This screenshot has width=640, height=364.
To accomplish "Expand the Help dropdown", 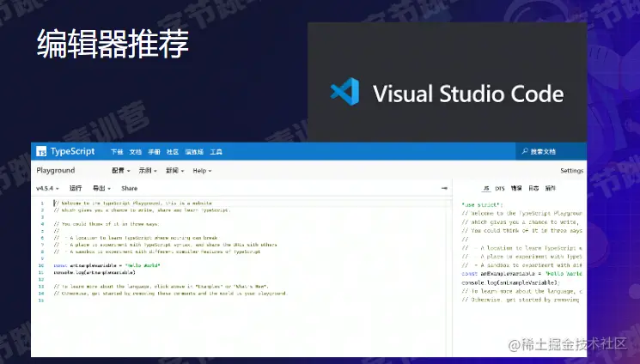I will (x=202, y=171).
